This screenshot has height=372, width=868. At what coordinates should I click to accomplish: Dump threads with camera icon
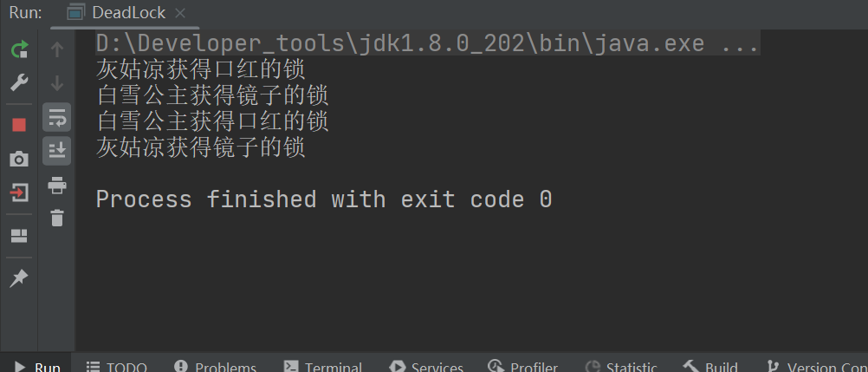(19, 160)
